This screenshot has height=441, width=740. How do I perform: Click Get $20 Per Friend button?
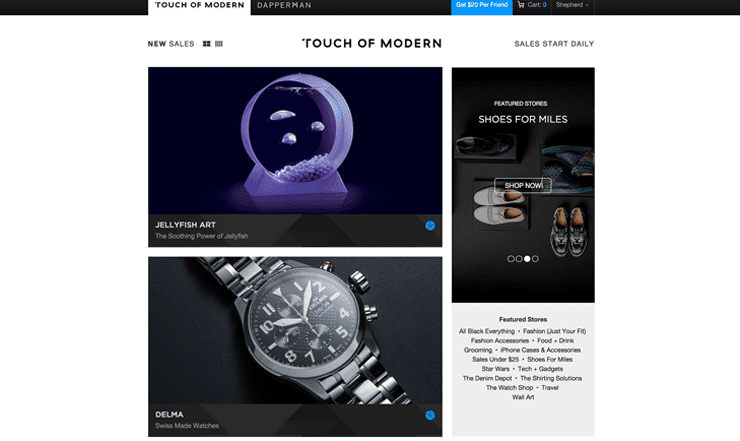point(482,6)
